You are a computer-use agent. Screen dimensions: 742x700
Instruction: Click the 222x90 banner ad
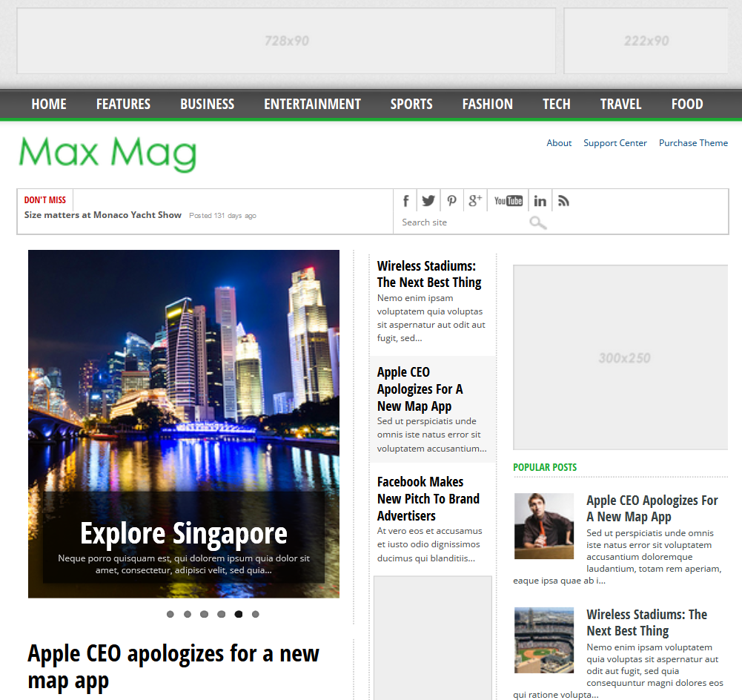pyautogui.click(x=646, y=41)
